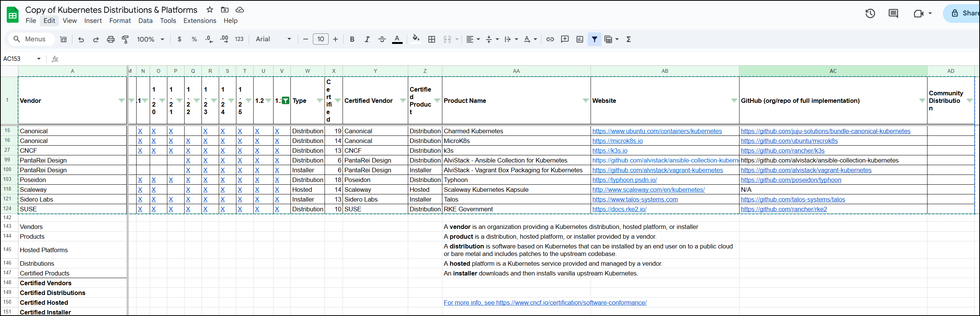
Task: Open the Edit menu
Action: pos(49,21)
